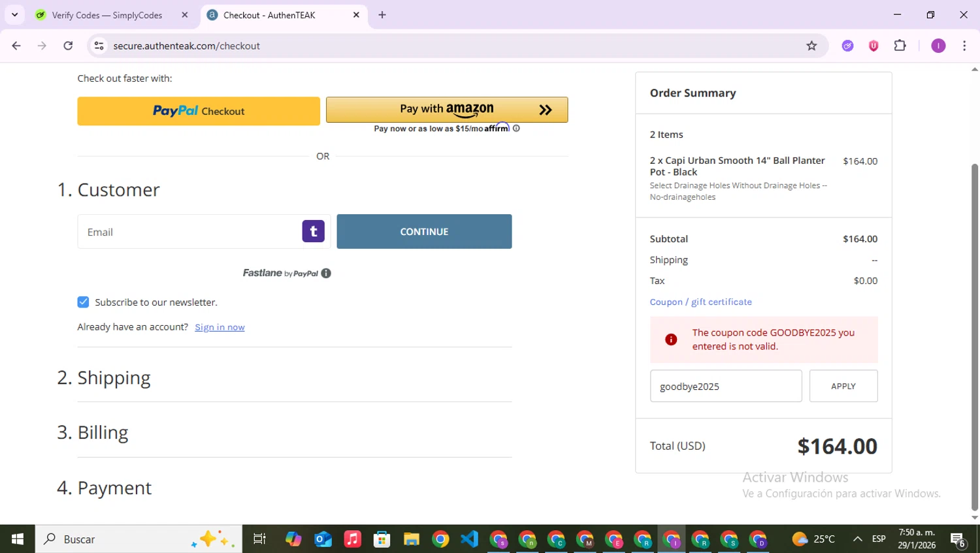
Task: Open the Chrome profile avatar
Action: [x=938, y=46]
